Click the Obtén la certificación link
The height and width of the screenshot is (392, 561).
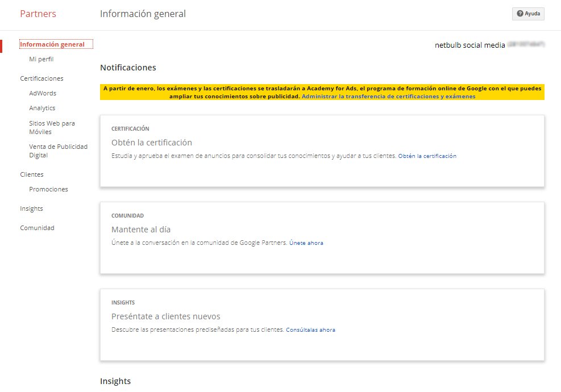coord(429,156)
